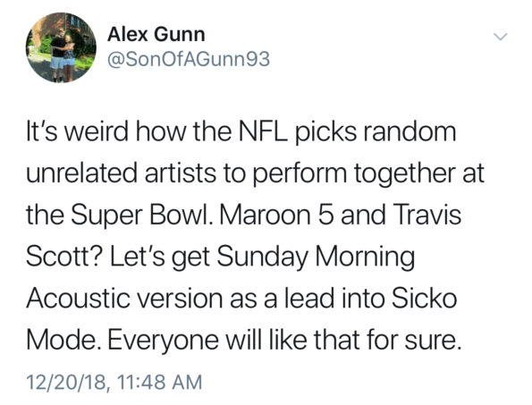Click the word "unrelated" in the tweet

(x=82, y=173)
